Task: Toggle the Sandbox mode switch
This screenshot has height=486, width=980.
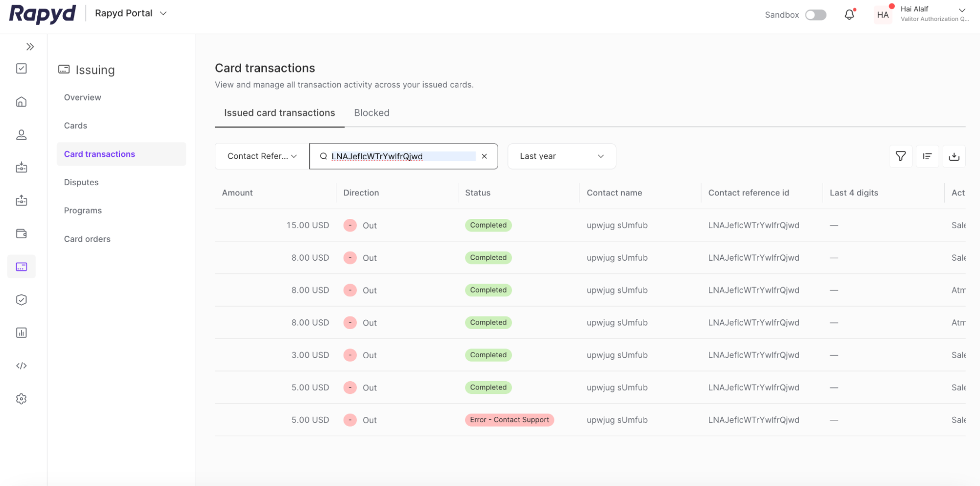Action: coord(815,15)
